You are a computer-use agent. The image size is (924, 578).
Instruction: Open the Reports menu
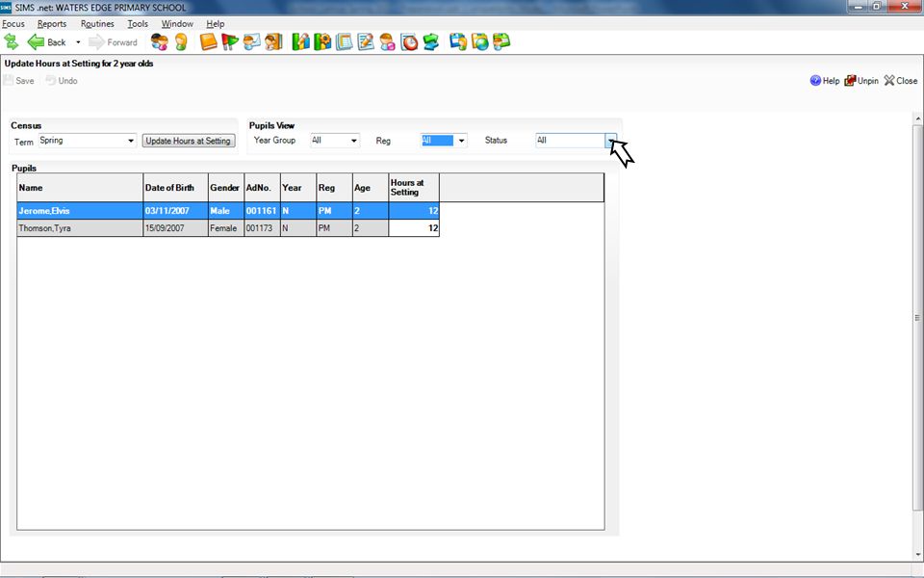click(x=52, y=23)
